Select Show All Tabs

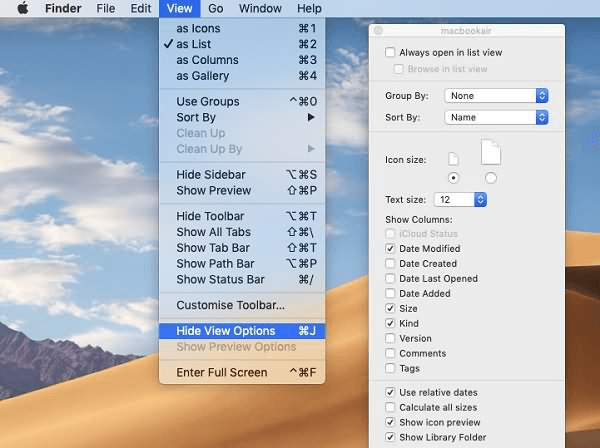click(x=242, y=232)
